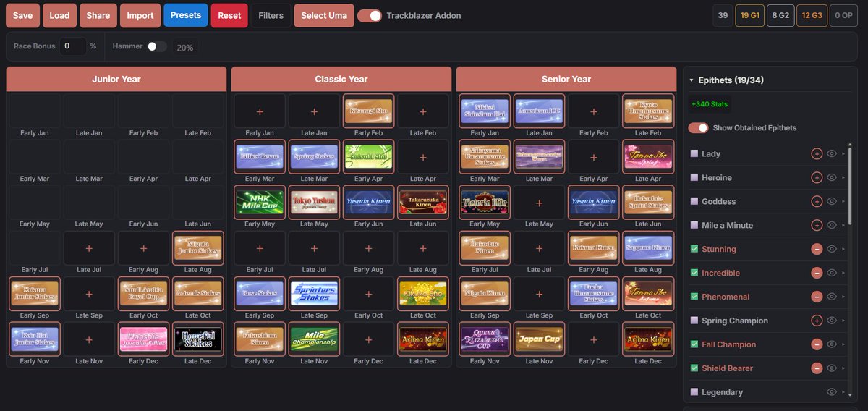Screen dimensions: 868x411
Task: Add a race in Junior Year Late Jul
Action: [x=89, y=248]
